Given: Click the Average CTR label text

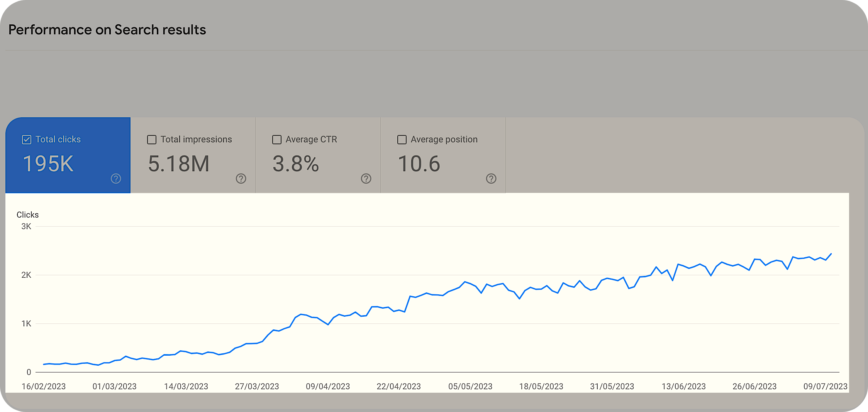Looking at the screenshot, I should 311,139.
